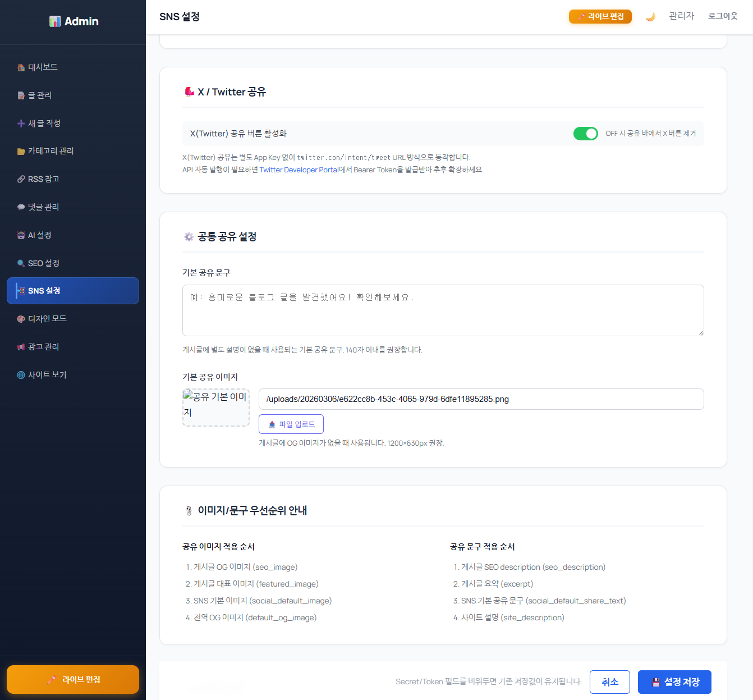Click the RSS link chain icon
Viewport: 753px width, 700px height.
(21, 179)
